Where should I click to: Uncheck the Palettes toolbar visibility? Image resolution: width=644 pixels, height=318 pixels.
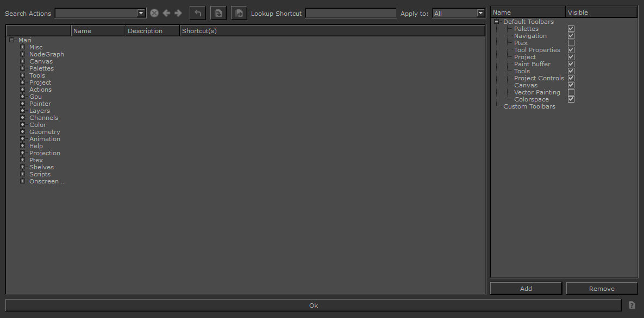point(571,28)
